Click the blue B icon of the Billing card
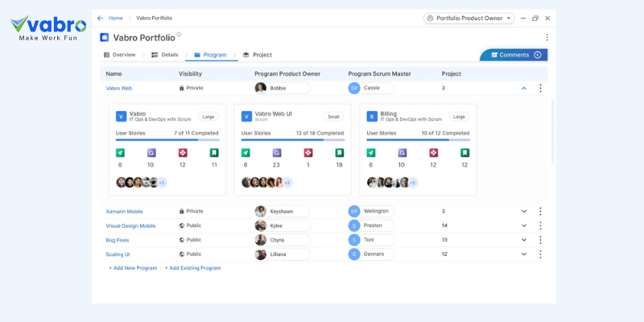This screenshot has height=322, width=644. point(372,117)
